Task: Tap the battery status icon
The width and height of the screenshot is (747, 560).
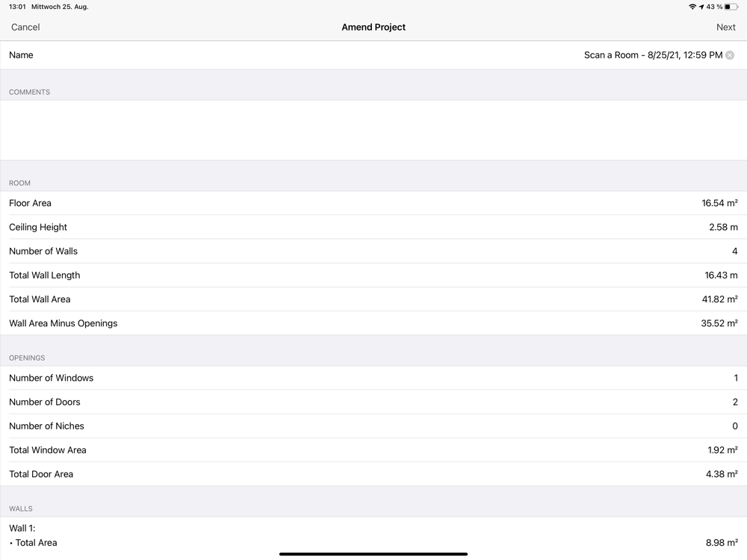Action: pyautogui.click(x=731, y=7)
